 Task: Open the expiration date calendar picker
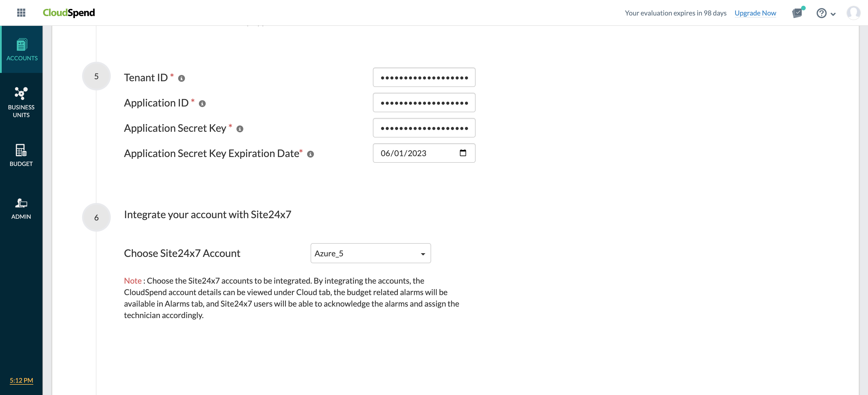[463, 153]
